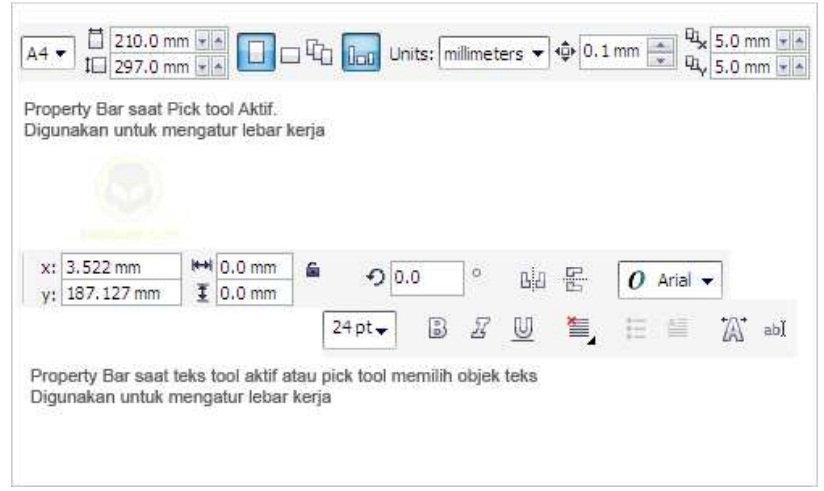Image resolution: width=824 pixels, height=491 pixels.
Task: Toggle the lock ratio padlock
Action: pyautogui.click(x=313, y=269)
